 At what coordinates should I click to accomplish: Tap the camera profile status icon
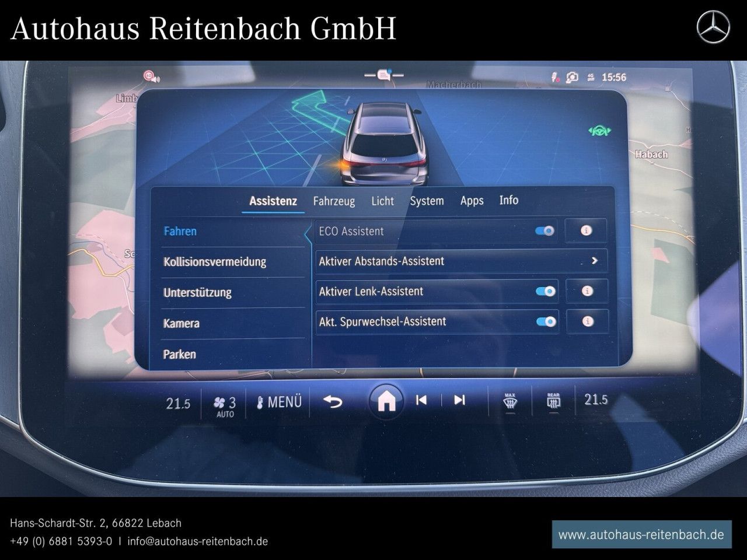[x=573, y=77]
